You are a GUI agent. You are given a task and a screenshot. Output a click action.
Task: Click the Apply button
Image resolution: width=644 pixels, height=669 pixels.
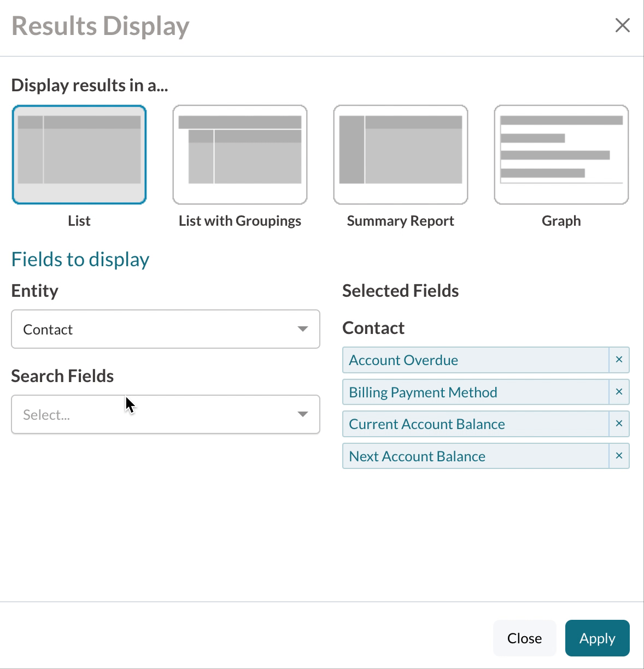[597, 638]
